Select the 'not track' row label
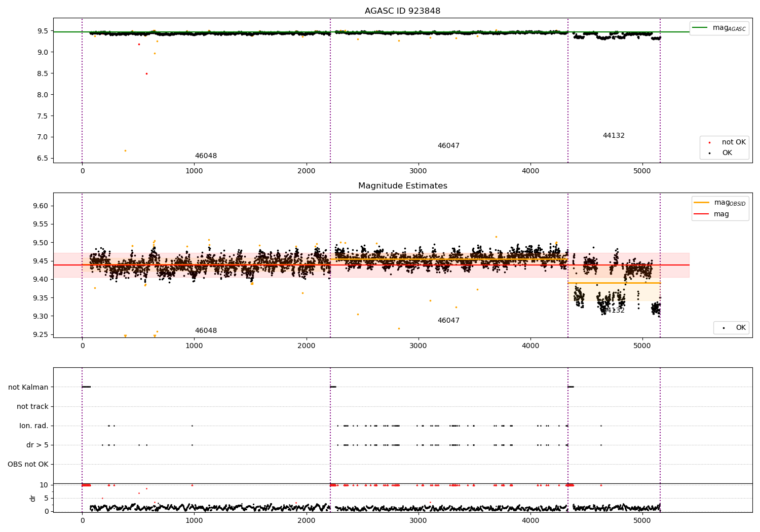The height and width of the screenshot is (532, 760). tap(32, 406)
